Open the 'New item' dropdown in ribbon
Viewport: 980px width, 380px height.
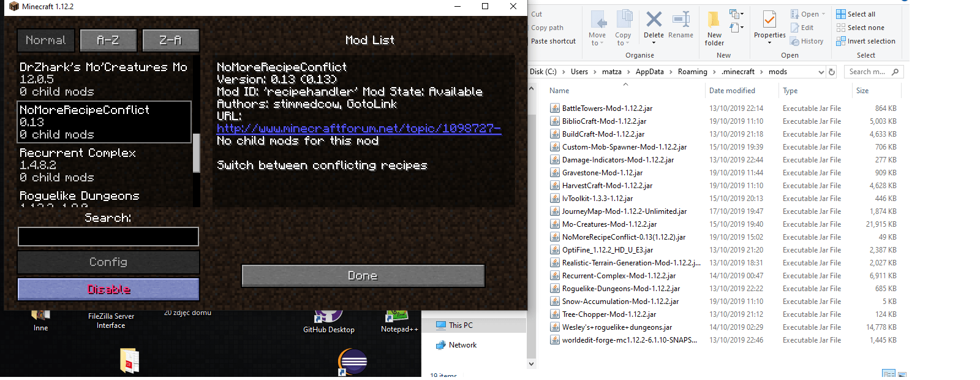(736, 14)
